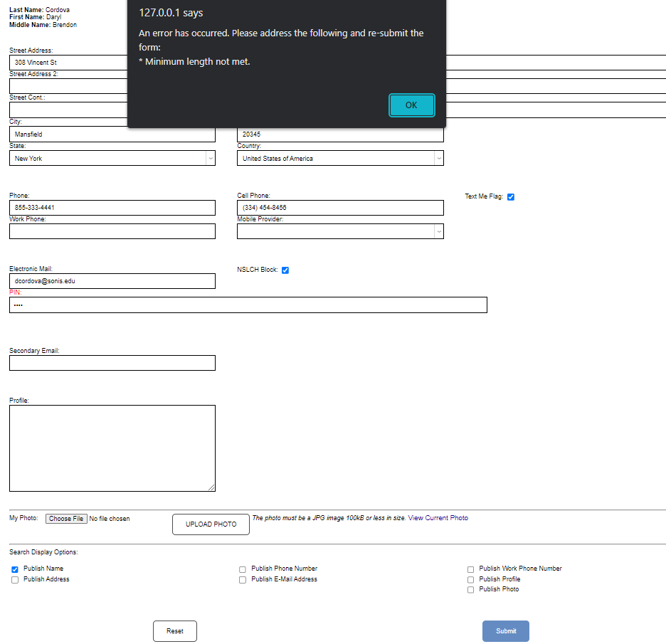666x644 pixels.
Task: Disable the Publish Name checkbox
Action: point(14,569)
